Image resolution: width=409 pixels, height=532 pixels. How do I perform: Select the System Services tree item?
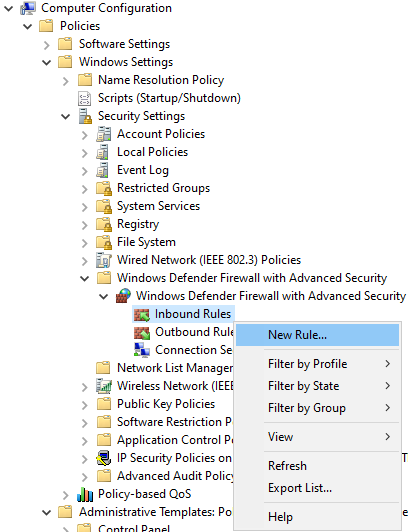click(159, 206)
